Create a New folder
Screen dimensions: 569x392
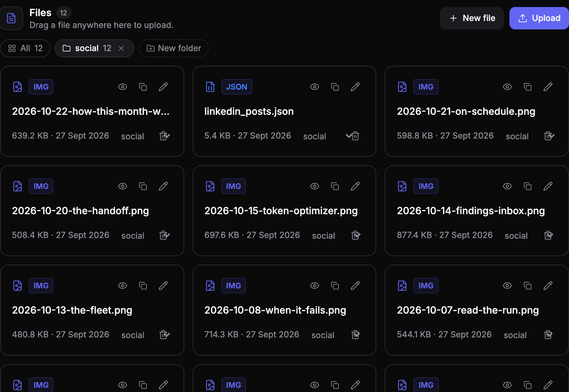point(174,48)
